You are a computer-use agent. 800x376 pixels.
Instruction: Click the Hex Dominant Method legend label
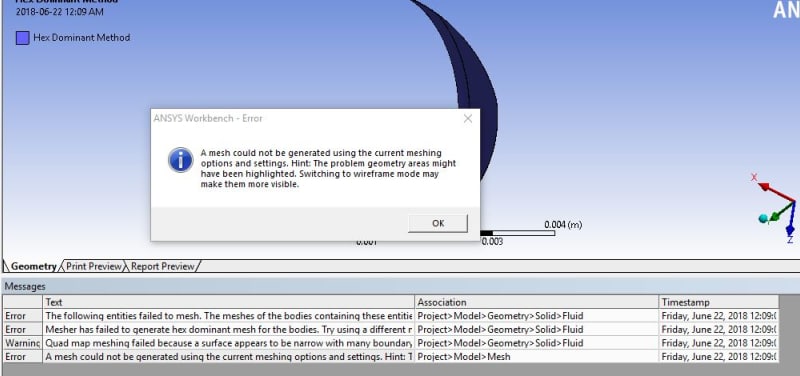tap(82, 38)
